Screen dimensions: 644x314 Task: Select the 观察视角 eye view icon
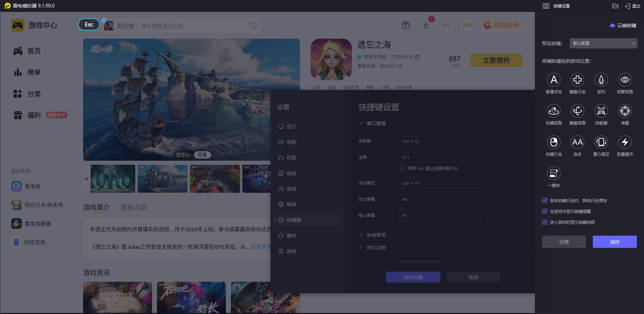625,80
